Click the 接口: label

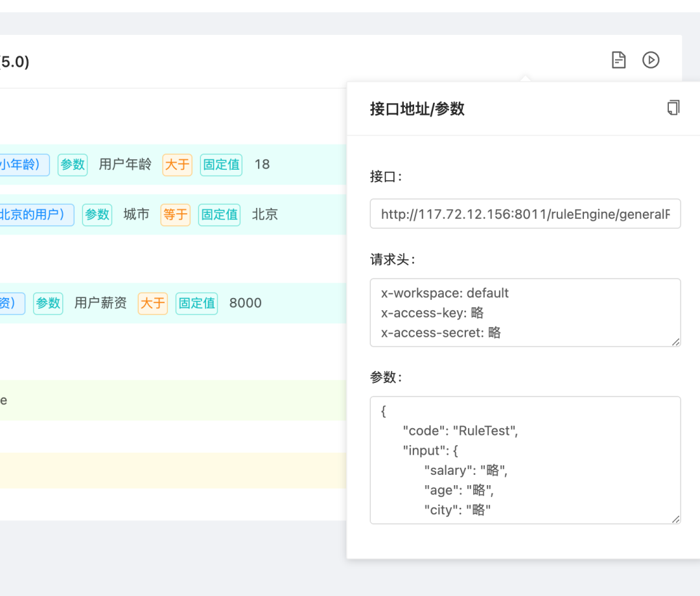(x=386, y=177)
